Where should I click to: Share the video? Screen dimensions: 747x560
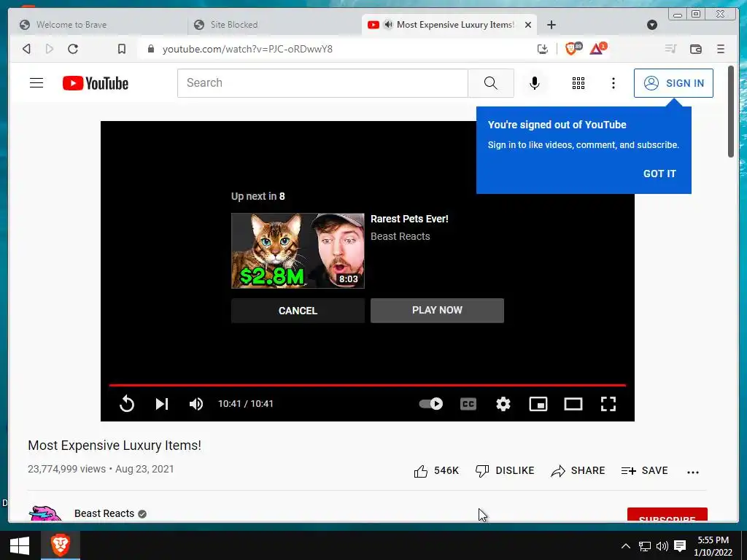(578, 470)
